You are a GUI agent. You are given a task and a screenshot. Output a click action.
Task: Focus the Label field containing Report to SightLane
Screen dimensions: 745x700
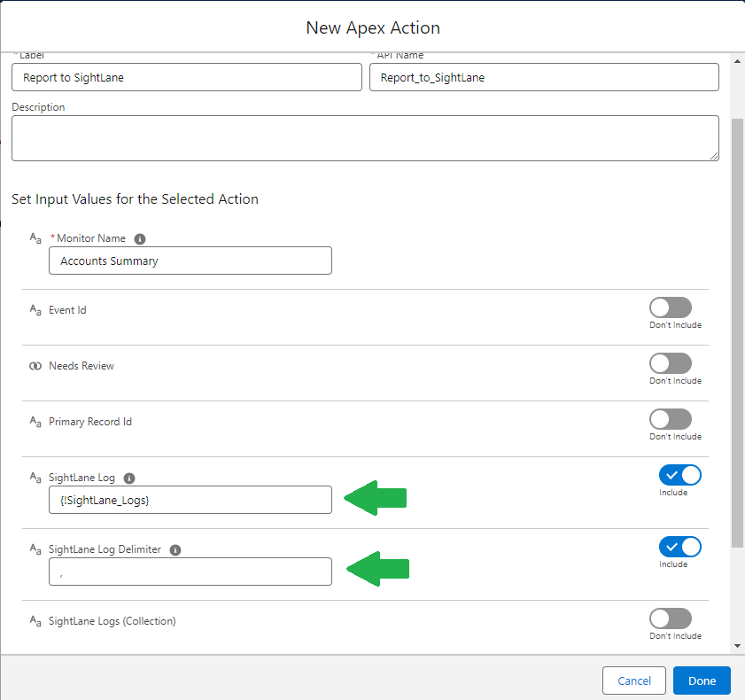[x=187, y=77]
